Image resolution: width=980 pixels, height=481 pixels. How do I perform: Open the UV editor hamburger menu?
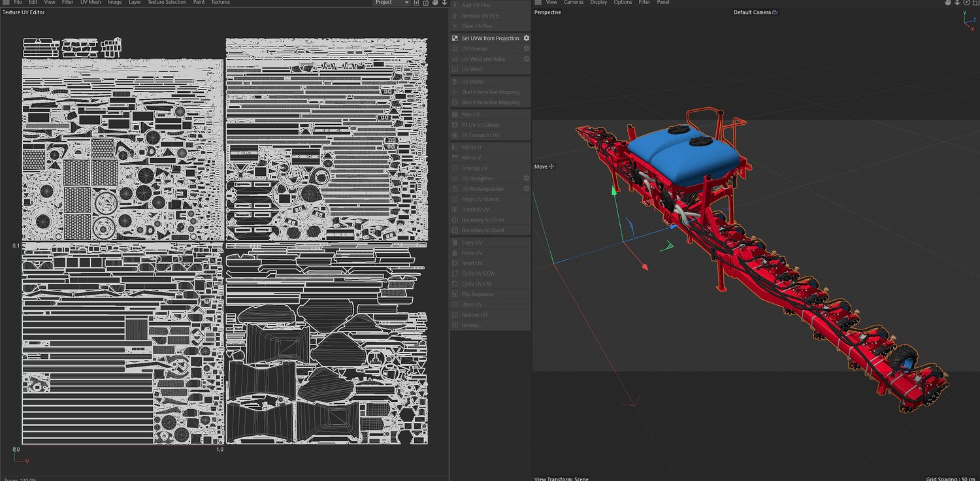pyautogui.click(x=5, y=3)
